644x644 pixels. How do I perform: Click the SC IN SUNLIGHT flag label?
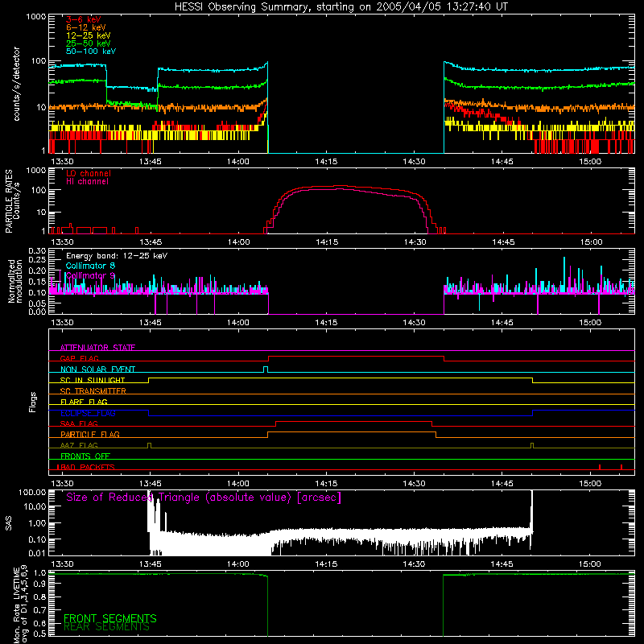(x=93, y=380)
